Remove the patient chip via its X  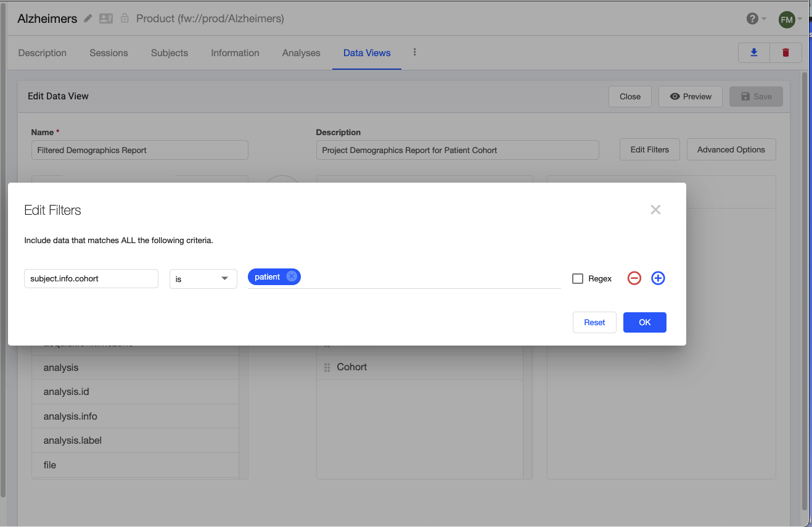click(291, 276)
